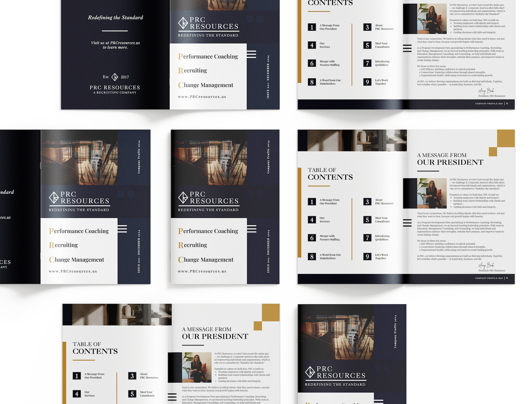Image resolution: width=532 pixels, height=404 pixels.
Task: Click "Our Services" entry in the middle-right spread
Action: (325, 220)
